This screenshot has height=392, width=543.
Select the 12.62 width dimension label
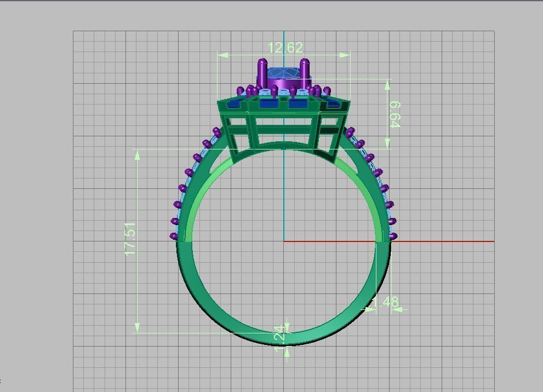(285, 48)
